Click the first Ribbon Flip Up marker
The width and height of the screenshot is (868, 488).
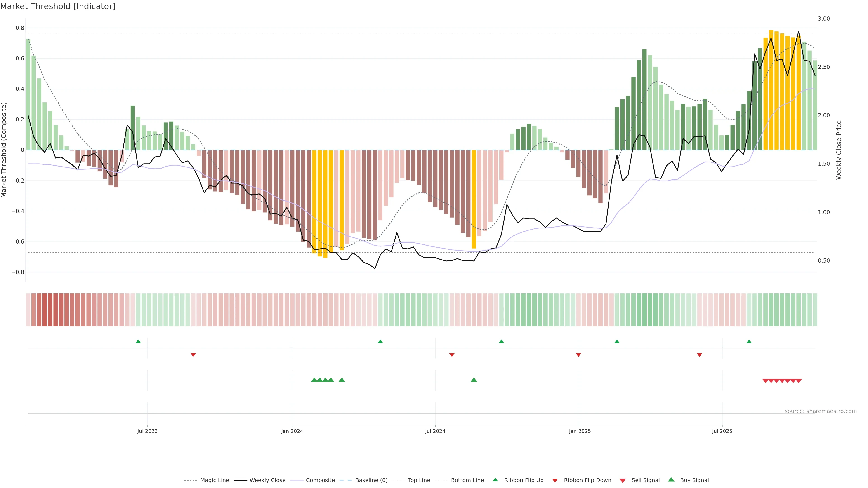[x=138, y=342]
